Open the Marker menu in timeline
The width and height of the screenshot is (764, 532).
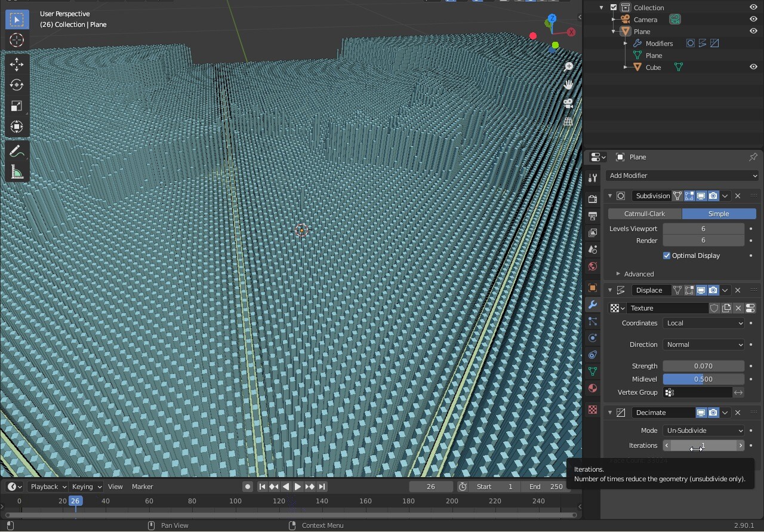coord(142,487)
